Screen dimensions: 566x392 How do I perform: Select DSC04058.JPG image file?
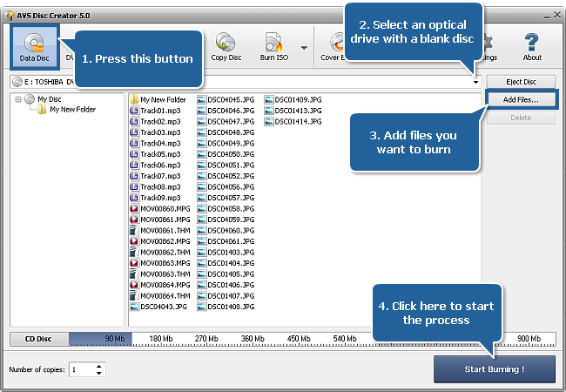click(226, 209)
